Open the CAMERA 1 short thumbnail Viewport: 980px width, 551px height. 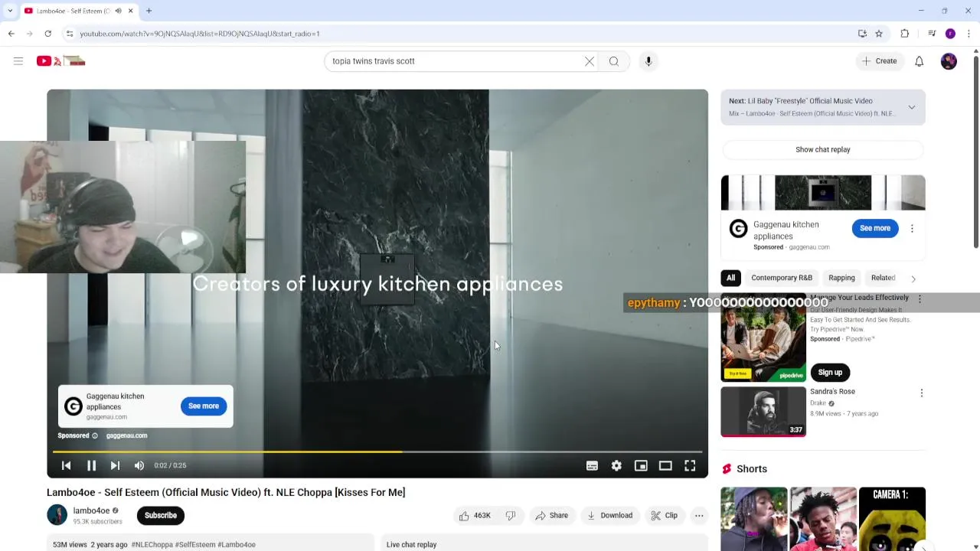892,519
